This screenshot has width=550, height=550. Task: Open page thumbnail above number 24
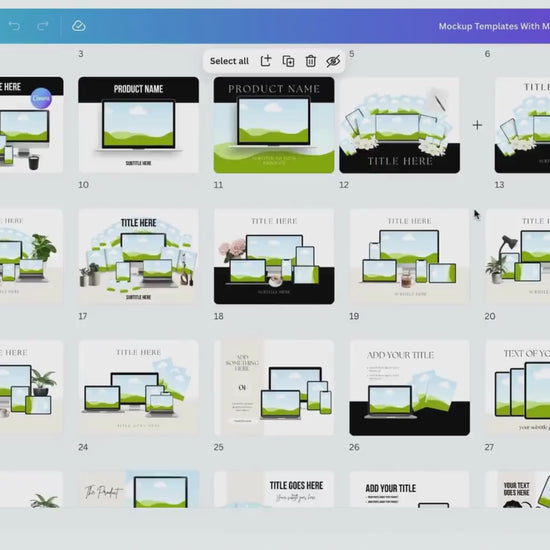pyautogui.click(x=139, y=388)
